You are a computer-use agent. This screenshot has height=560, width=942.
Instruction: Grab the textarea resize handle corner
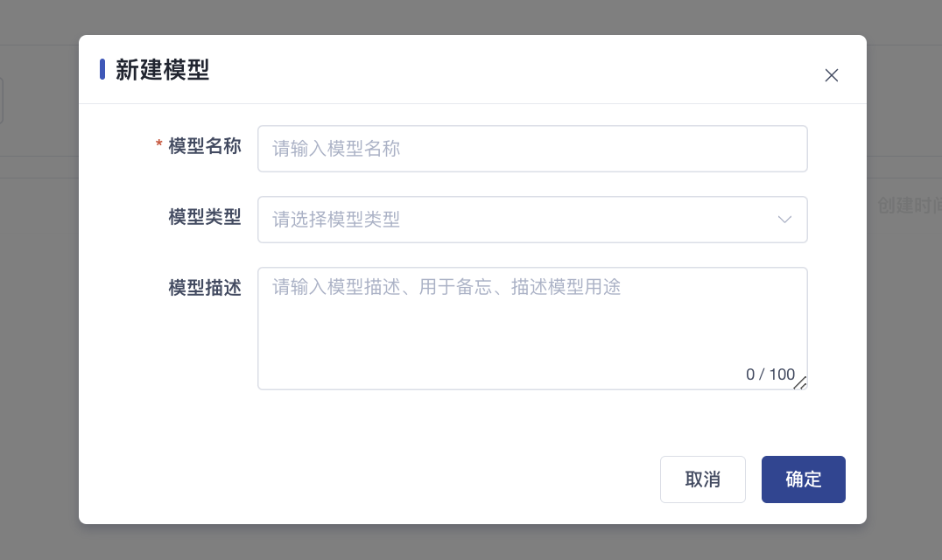pyautogui.click(x=800, y=382)
